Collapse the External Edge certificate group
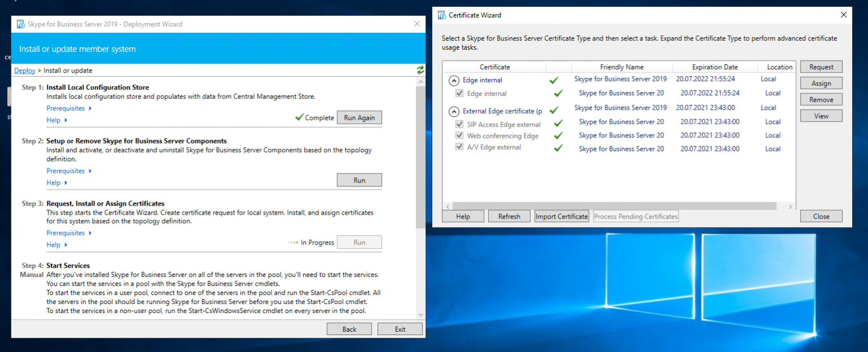This screenshot has height=352, width=868. tap(454, 111)
